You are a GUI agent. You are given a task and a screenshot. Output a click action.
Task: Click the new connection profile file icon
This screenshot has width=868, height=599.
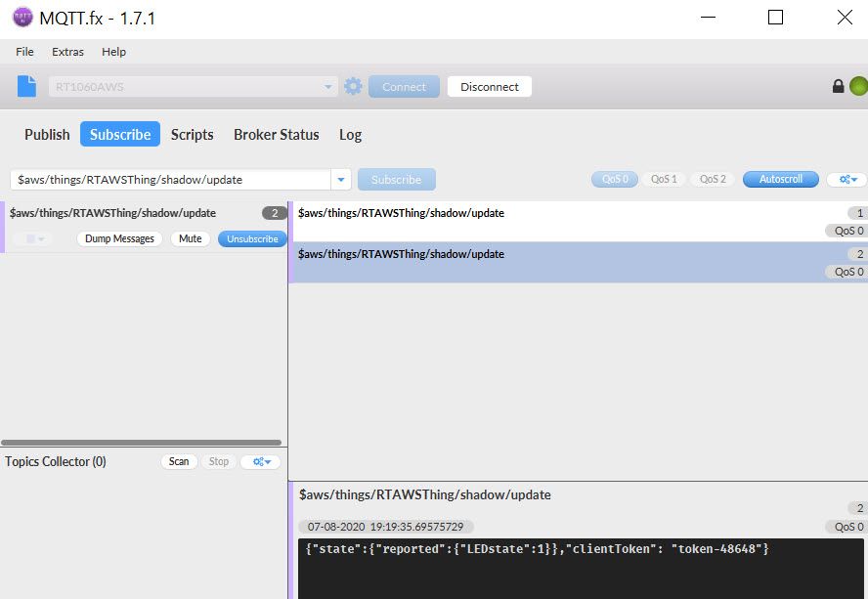(26, 86)
